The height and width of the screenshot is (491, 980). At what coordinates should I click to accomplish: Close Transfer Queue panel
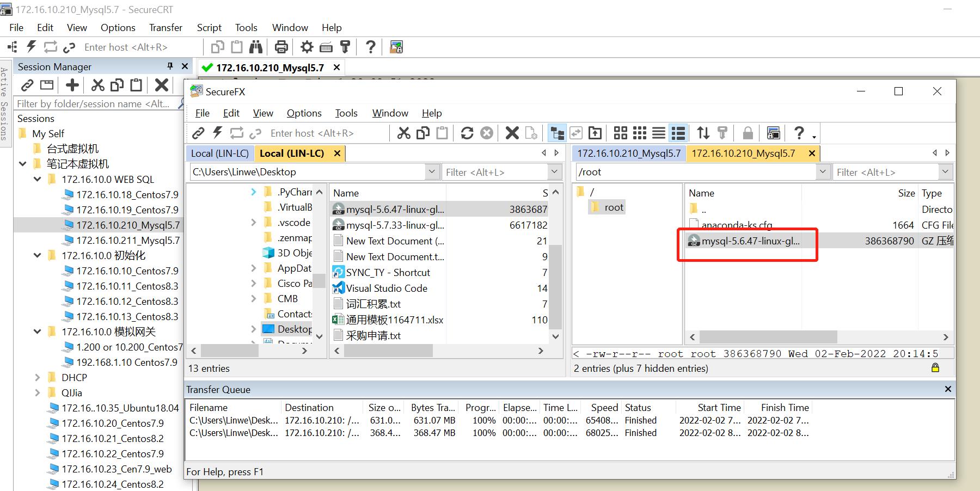pyautogui.click(x=948, y=389)
